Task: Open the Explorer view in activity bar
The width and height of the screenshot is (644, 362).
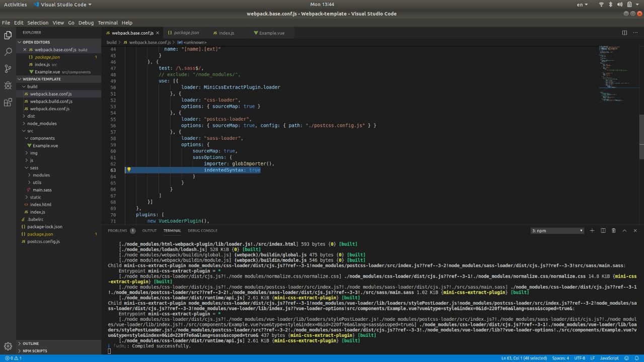Action: (x=8, y=35)
